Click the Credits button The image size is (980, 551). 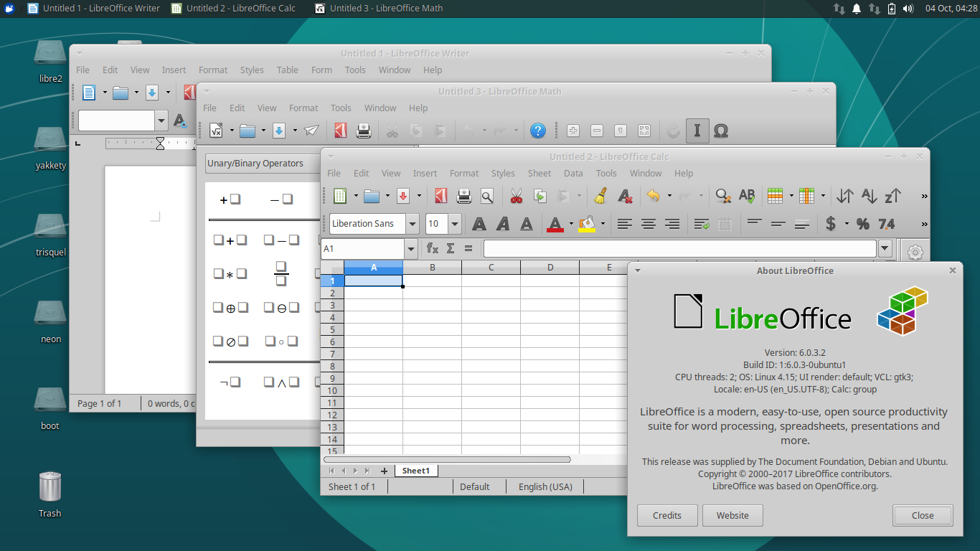point(667,515)
